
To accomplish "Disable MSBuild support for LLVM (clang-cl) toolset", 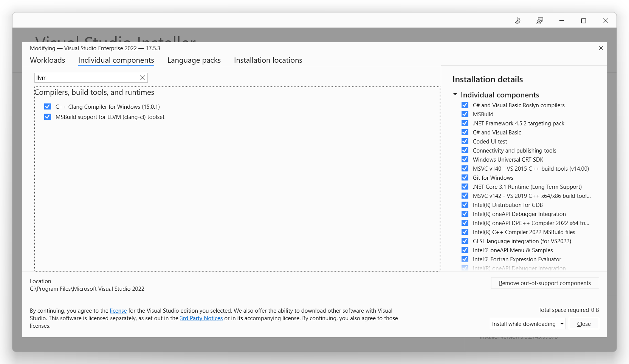I will (48, 117).
